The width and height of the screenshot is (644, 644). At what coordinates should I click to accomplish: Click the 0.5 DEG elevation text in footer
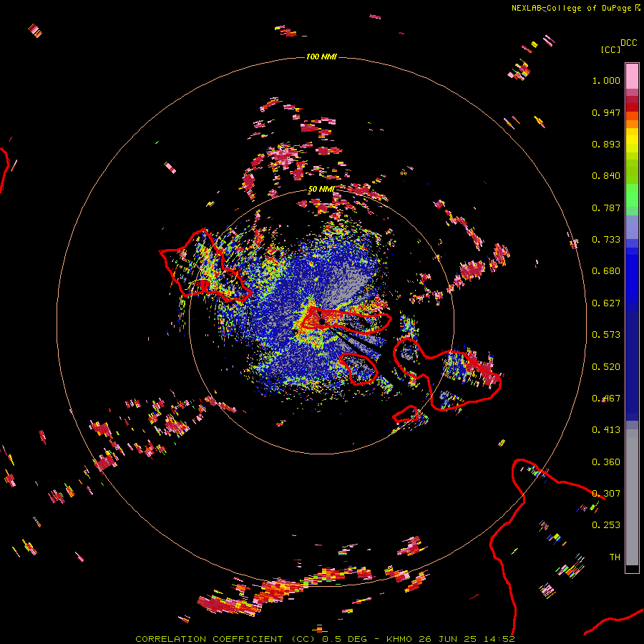[x=344, y=639]
